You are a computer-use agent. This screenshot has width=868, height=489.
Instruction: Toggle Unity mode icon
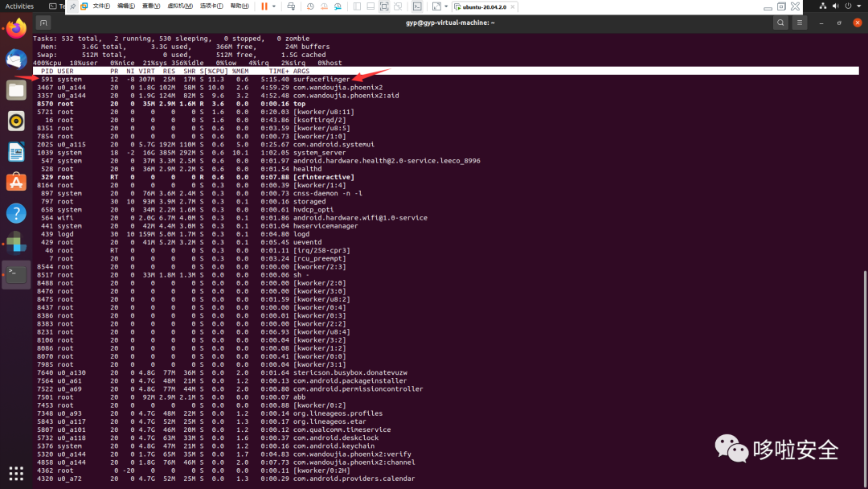coord(398,6)
